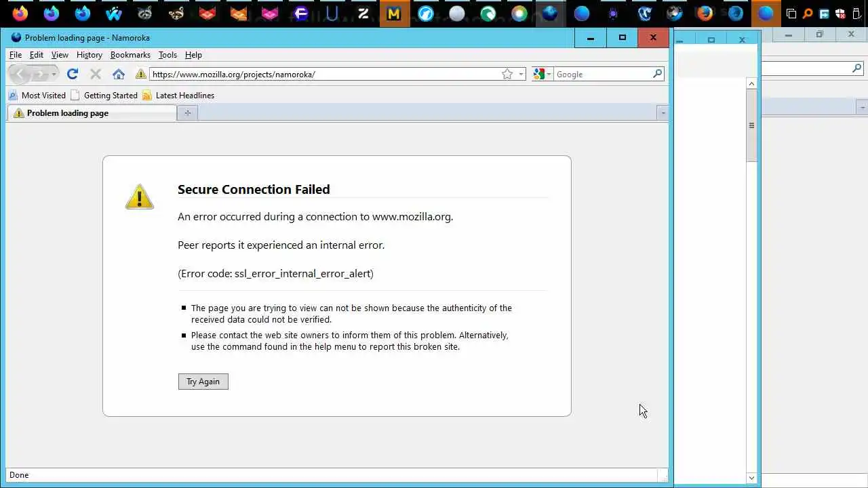Click the Stop loading X icon
The height and width of the screenshot is (488, 868).
(96, 74)
